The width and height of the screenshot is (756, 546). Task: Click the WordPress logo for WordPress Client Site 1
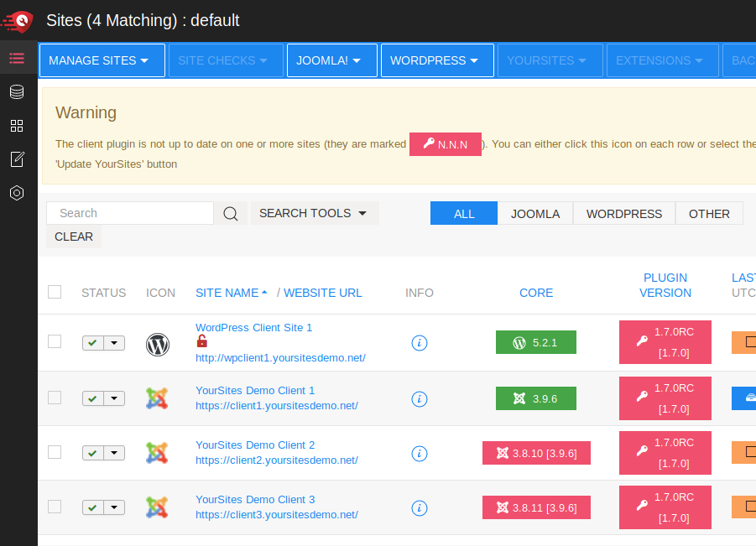point(158,344)
